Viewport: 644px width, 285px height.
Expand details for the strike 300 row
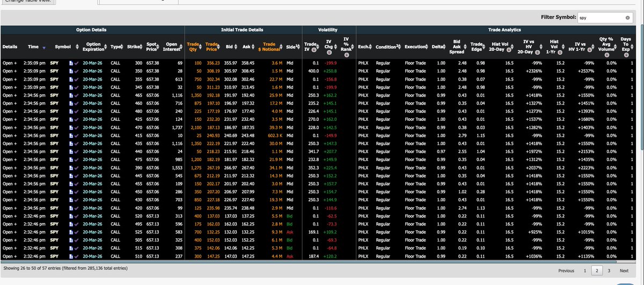(x=10, y=63)
